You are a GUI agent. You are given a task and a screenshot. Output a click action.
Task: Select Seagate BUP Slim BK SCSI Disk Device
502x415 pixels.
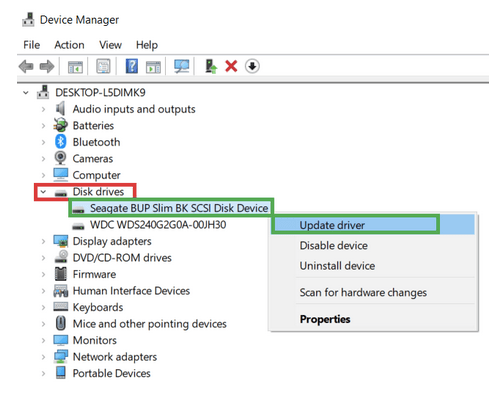click(x=179, y=208)
